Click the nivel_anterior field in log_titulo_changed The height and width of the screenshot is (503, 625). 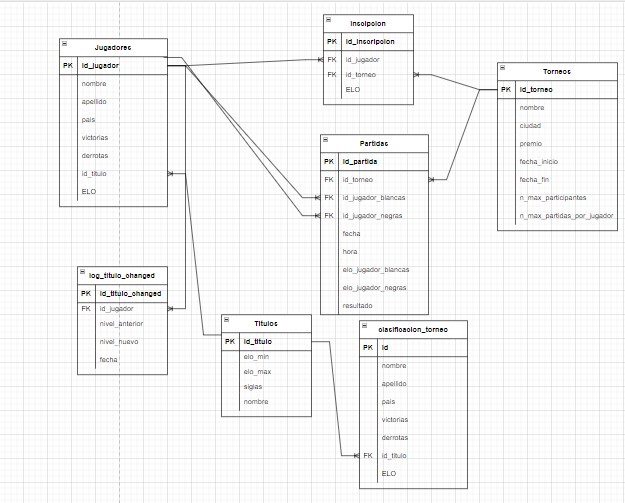click(120, 325)
